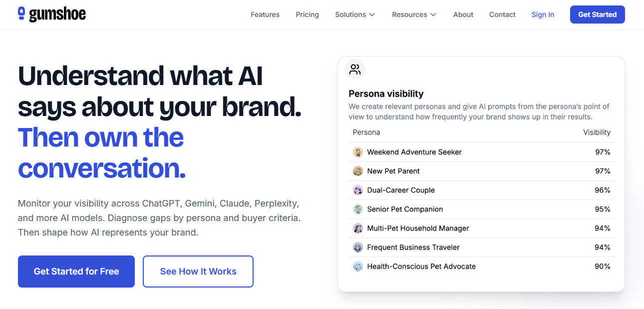Click See How It Works
Image resolution: width=644 pixels, height=309 pixels.
[198, 271]
